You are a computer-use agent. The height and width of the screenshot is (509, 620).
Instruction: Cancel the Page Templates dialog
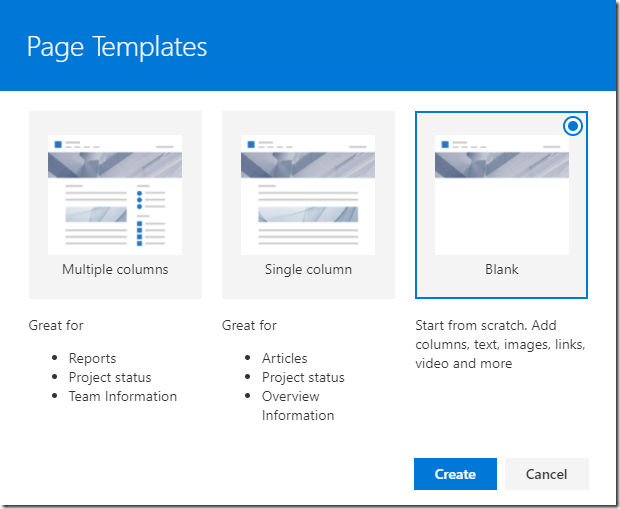coord(547,474)
